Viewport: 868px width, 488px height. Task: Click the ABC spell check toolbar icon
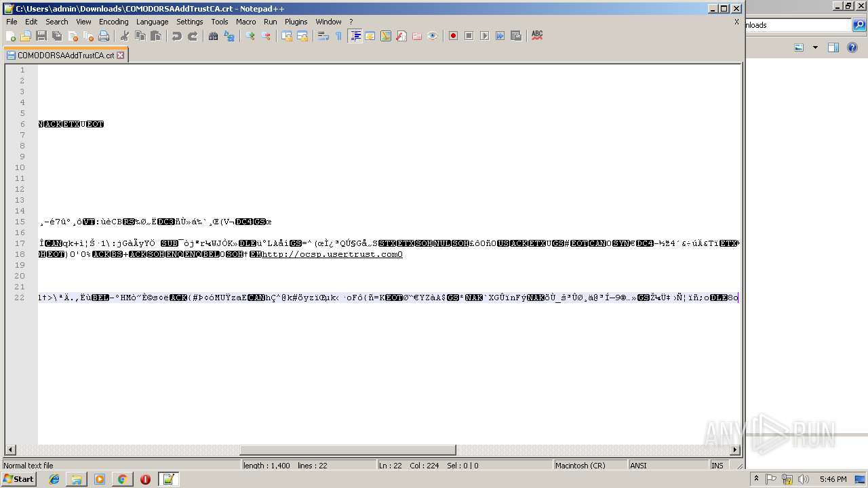537,36
